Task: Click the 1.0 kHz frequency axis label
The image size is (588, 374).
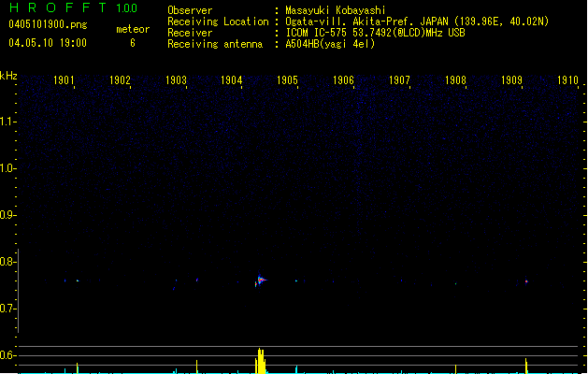Action: tap(7, 168)
